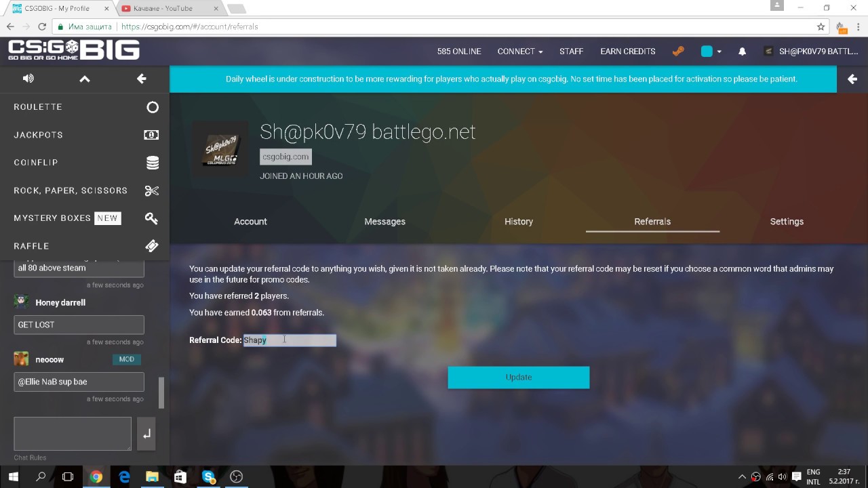
Task: Open the cyan theme color dropdown
Action: click(711, 52)
